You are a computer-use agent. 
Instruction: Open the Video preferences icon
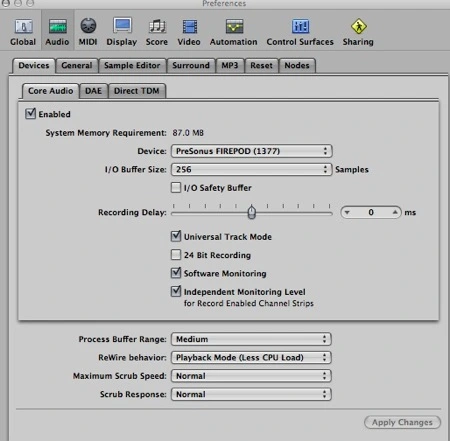click(189, 26)
